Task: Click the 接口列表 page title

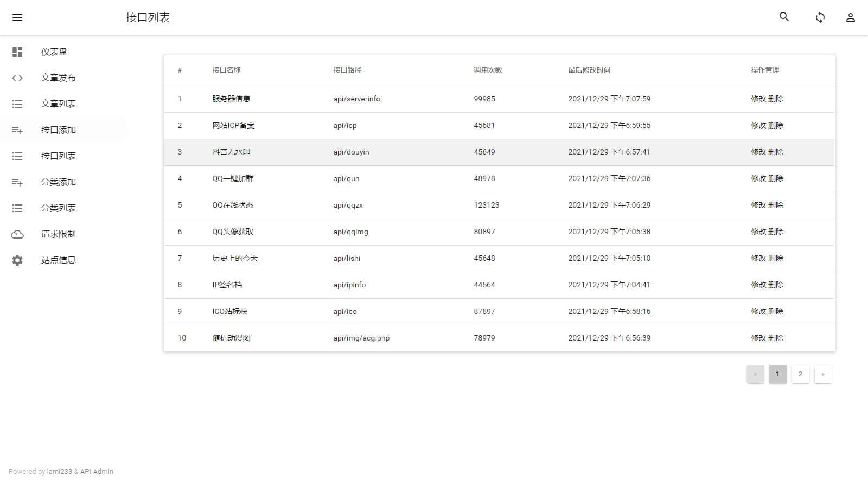Action: 148,17
